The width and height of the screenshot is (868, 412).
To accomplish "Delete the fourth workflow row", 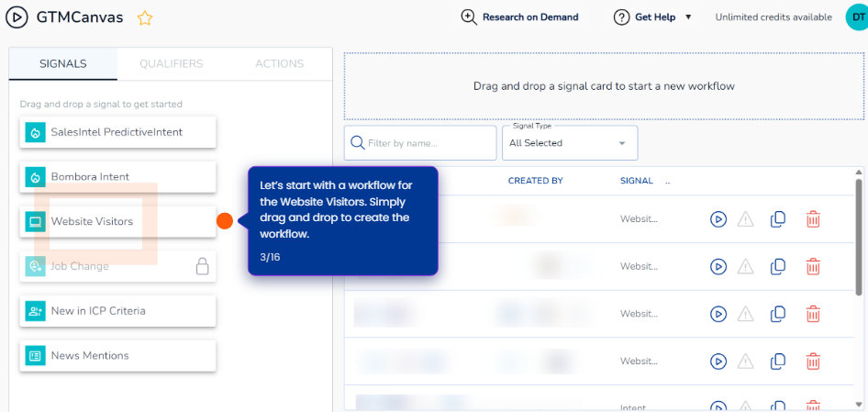I will pyautogui.click(x=813, y=361).
